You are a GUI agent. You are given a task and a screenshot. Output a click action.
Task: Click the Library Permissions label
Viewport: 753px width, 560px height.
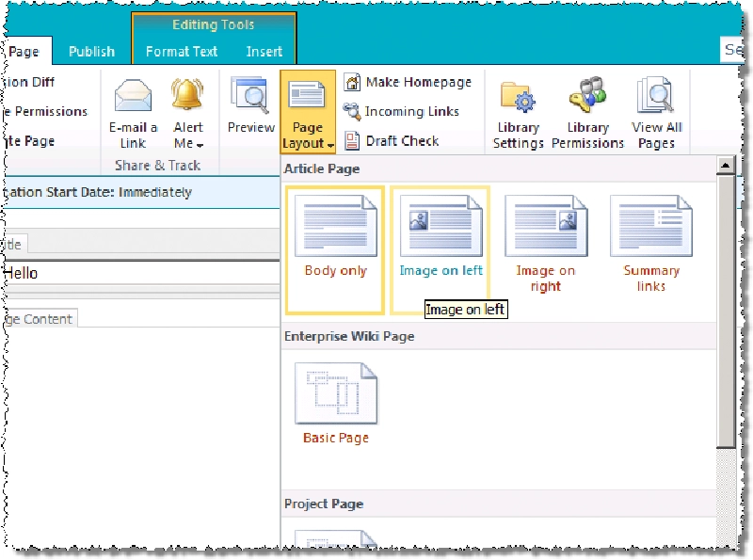click(x=587, y=135)
